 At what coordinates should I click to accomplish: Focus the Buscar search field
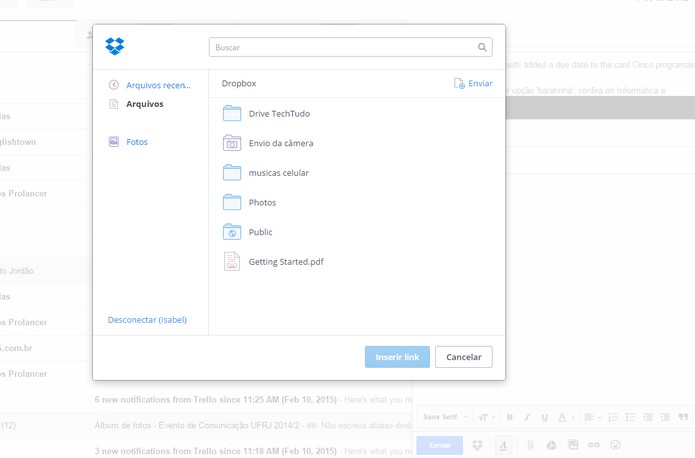tap(351, 47)
